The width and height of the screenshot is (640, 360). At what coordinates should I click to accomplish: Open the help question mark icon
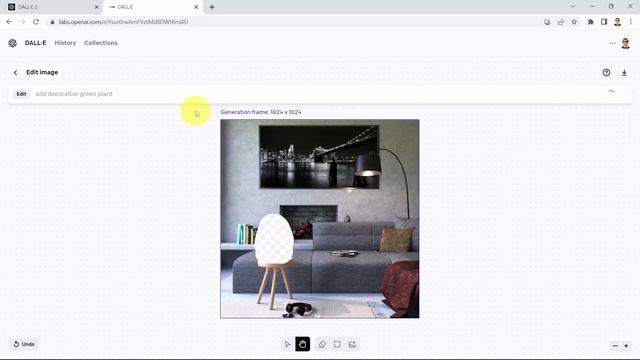click(x=606, y=73)
